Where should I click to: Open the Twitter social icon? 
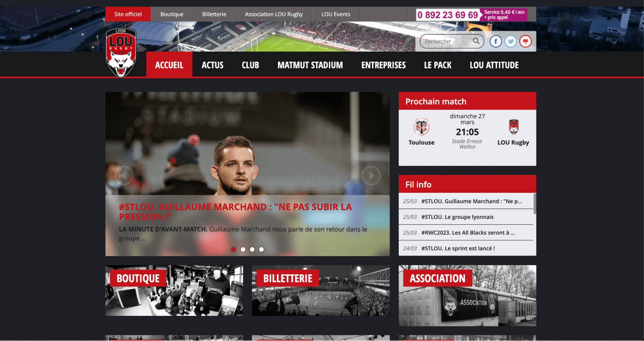tap(511, 41)
